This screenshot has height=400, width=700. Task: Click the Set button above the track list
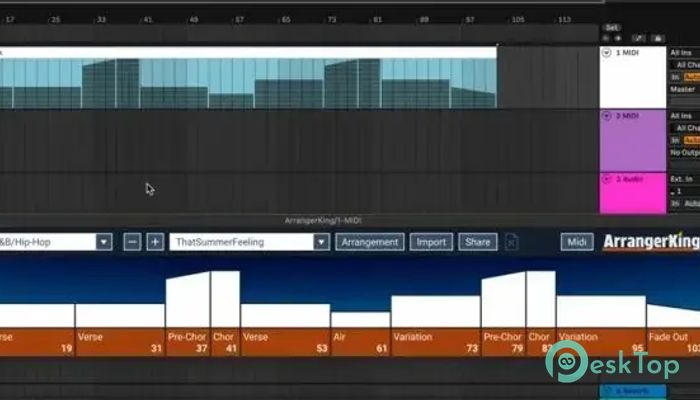tap(612, 28)
